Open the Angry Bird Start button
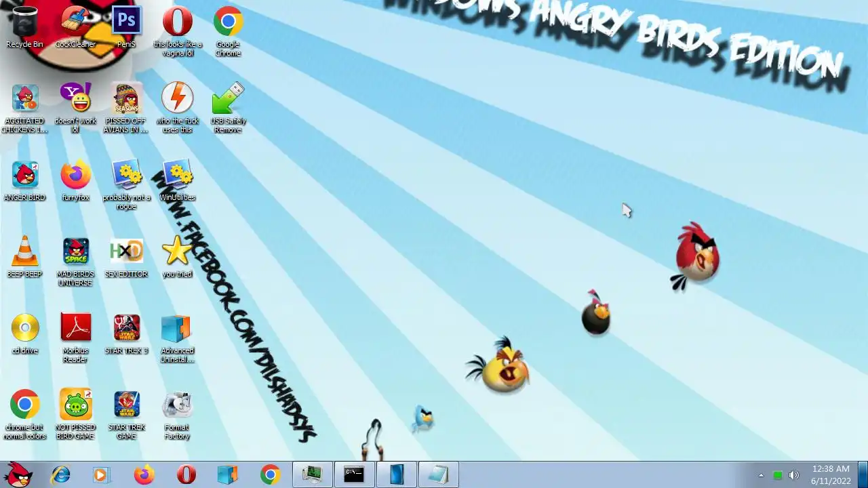 [x=18, y=474]
